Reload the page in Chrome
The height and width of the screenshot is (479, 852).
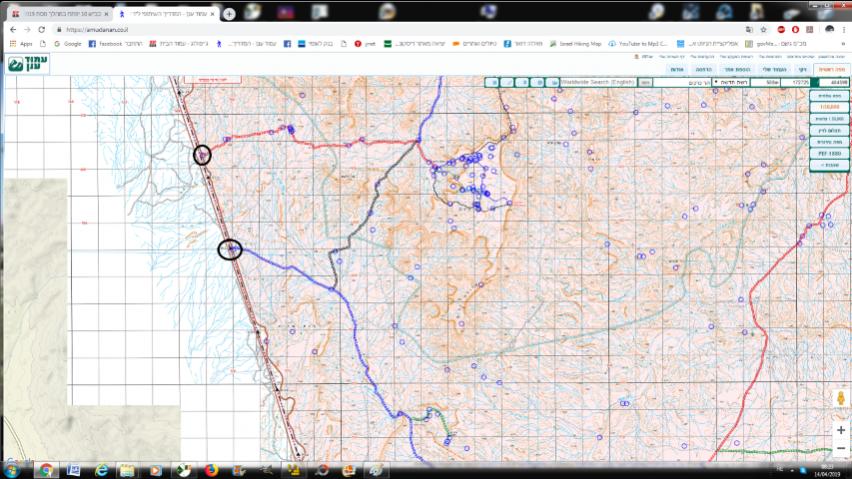pyautogui.click(x=41, y=29)
